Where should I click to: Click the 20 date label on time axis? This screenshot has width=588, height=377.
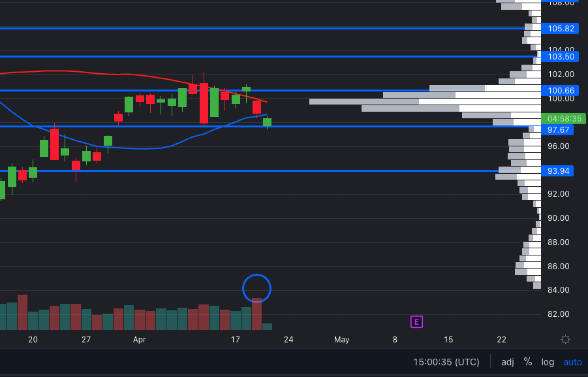[x=33, y=340]
